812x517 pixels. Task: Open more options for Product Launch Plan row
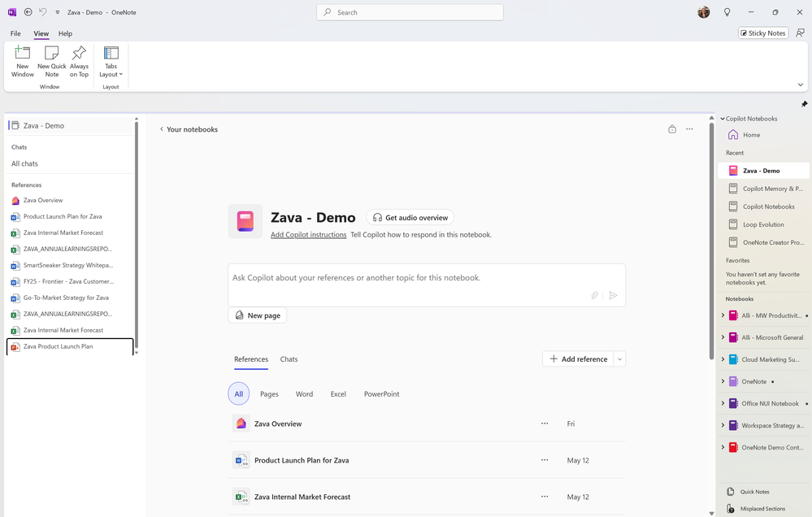tap(545, 460)
